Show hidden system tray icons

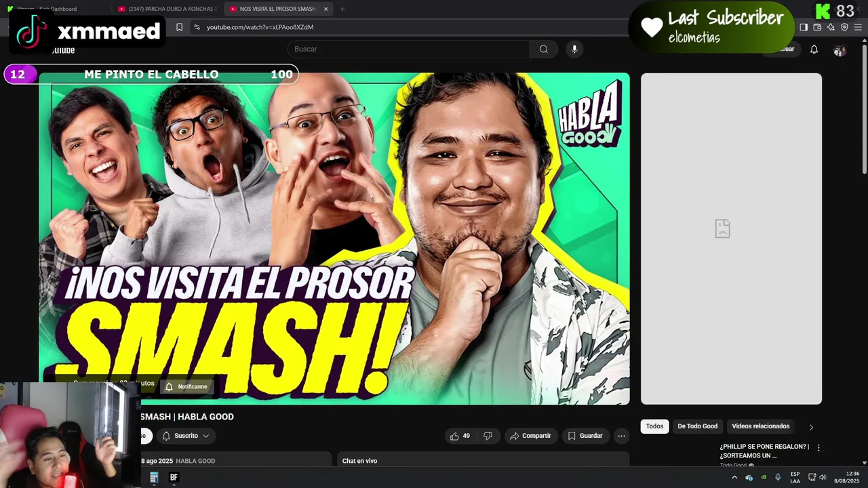coord(734,477)
